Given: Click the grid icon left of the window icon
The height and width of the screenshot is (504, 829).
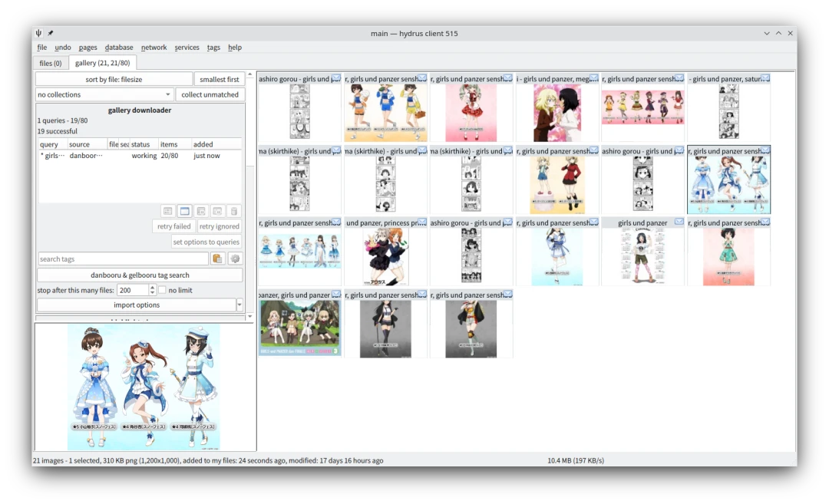Looking at the screenshot, I should click(167, 211).
